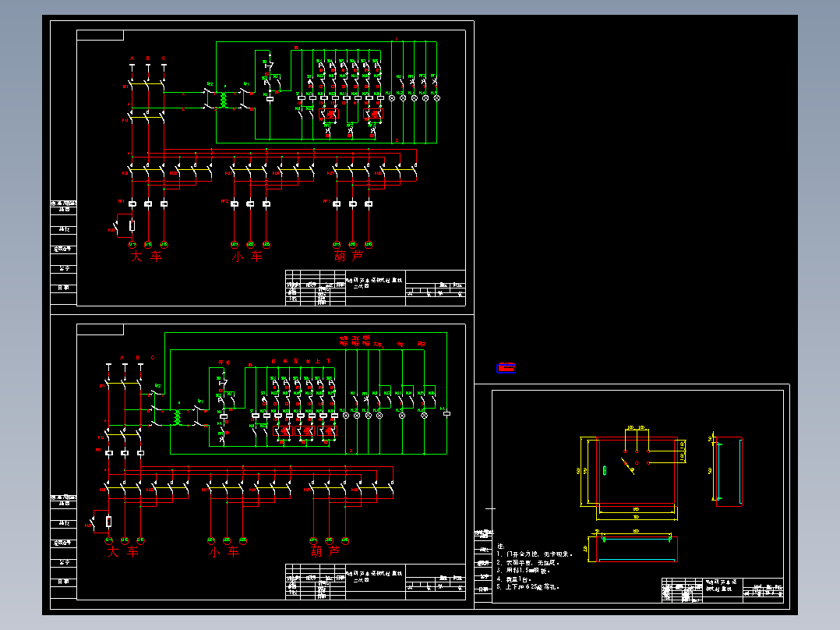Select the "葫芦" label in the lower schematic

coord(325,551)
